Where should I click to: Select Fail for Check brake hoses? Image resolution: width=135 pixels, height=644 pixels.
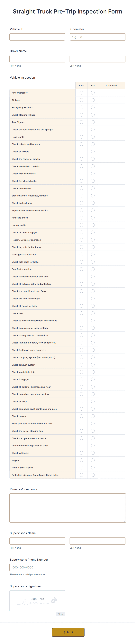pos(93,188)
